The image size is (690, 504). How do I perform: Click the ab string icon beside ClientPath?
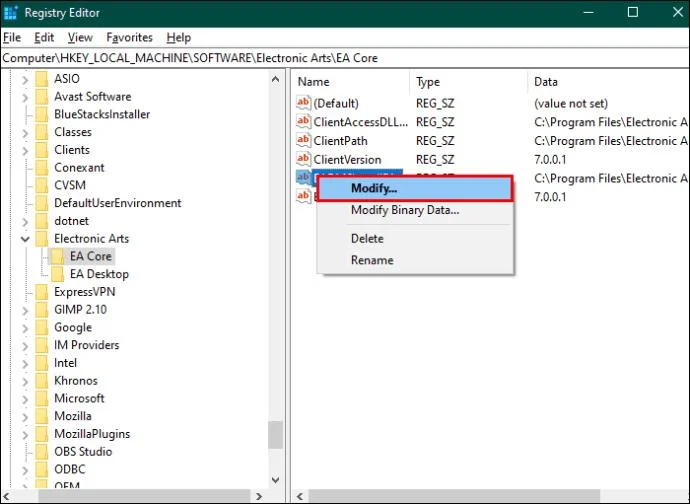(304, 141)
